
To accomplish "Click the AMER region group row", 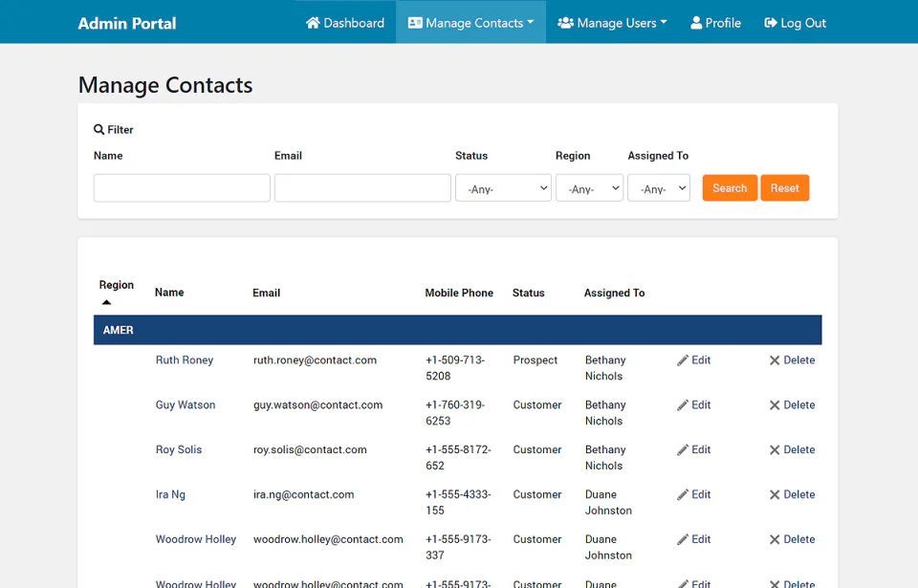I will [x=457, y=330].
